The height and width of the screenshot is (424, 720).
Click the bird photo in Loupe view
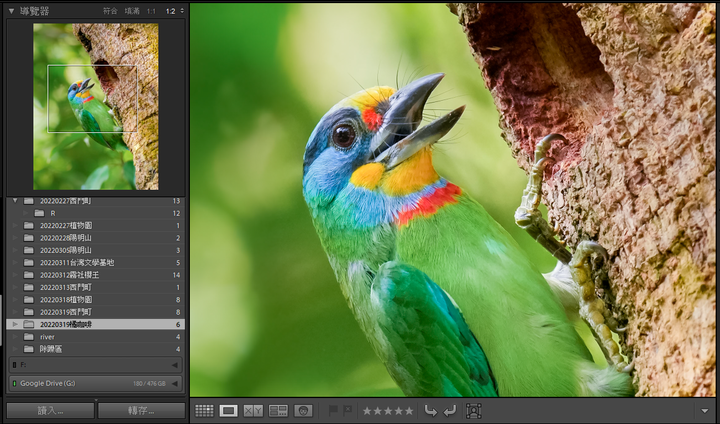tap(453, 200)
